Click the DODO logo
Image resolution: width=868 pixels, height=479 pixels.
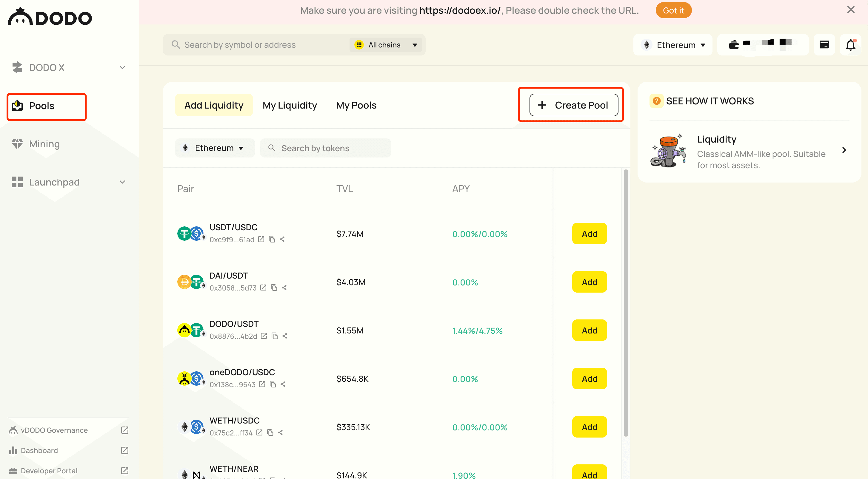pyautogui.click(x=50, y=17)
